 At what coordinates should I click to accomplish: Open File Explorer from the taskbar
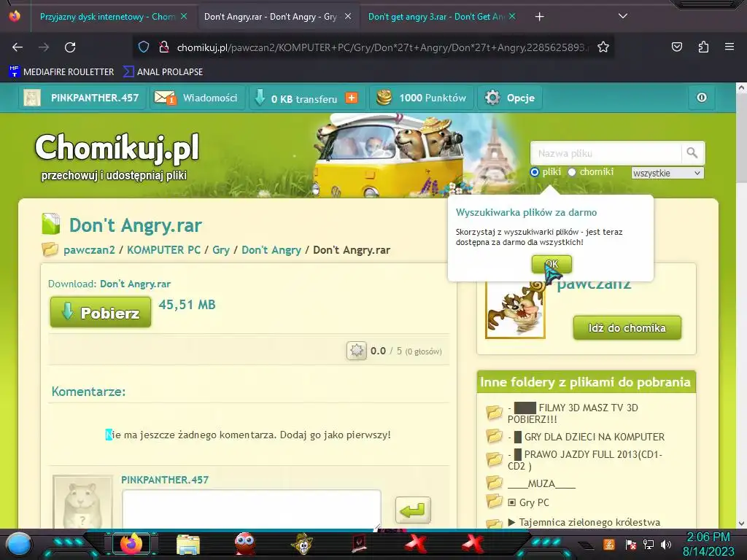pos(188,544)
